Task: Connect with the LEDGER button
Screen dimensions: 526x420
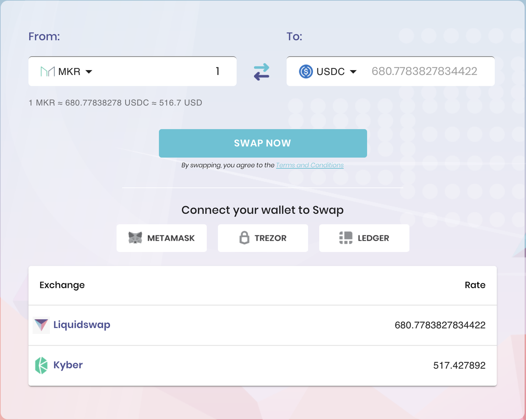Action: [x=364, y=238]
